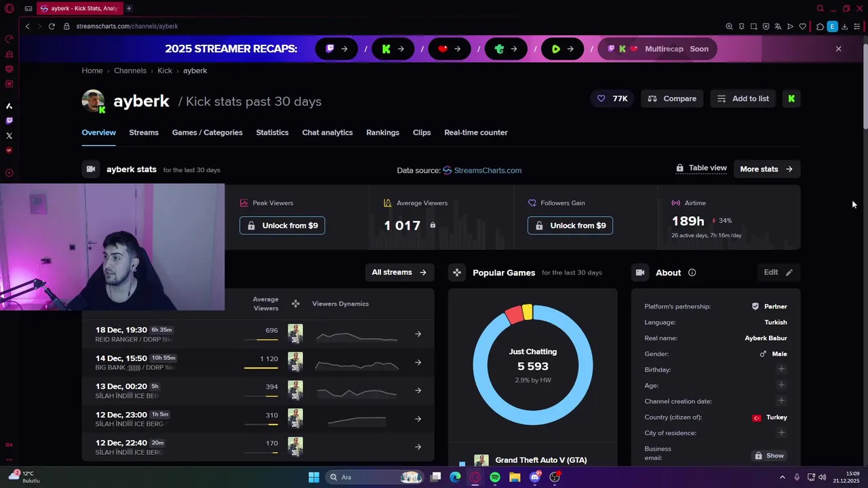This screenshot has width=868, height=488.
Task: Open the downloads arrow icon
Action: click(x=844, y=26)
